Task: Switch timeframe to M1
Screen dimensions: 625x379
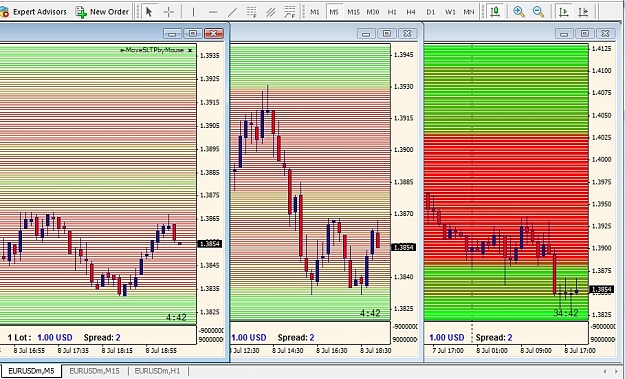Action: click(315, 12)
